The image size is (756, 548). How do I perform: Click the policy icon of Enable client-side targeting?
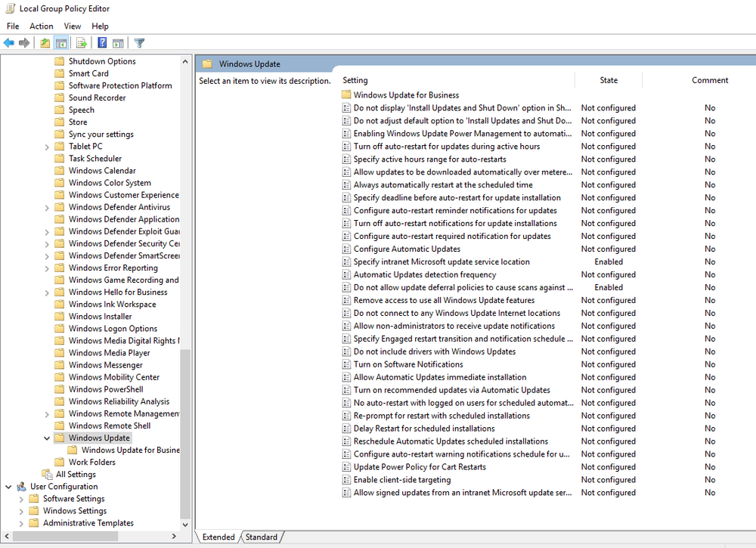[x=346, y=479]
